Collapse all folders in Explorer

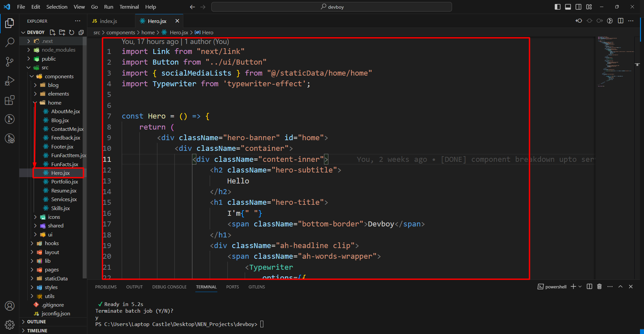pyautogui.click(x=81, y=32)
